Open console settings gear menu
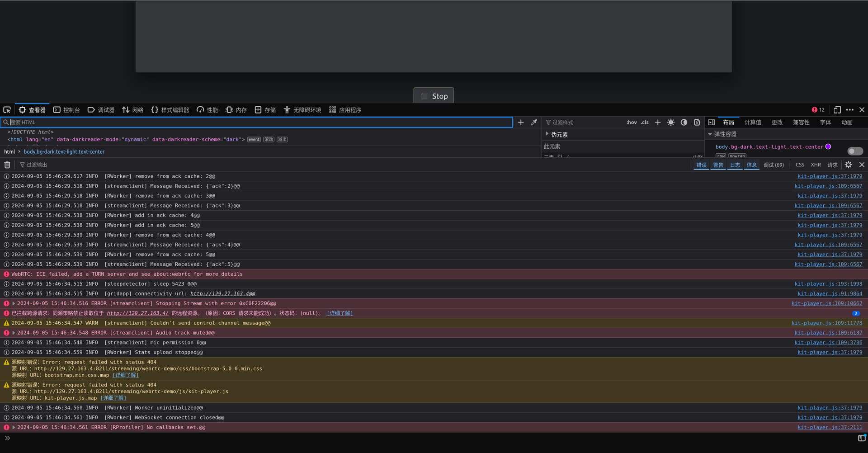This screenshot has width=868, height=453. [849, 165]
